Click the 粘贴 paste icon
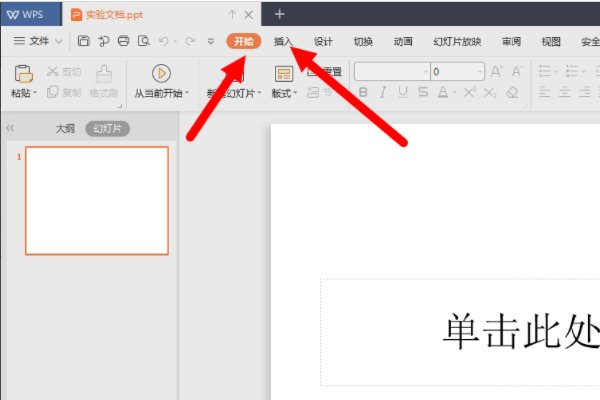The height and width of the screenshot is (400, 600). point(23,74)
